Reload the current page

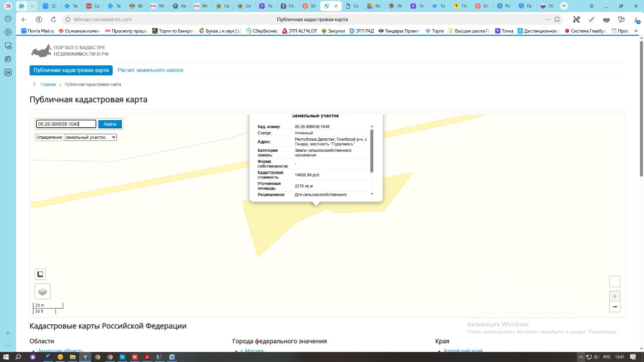point(54,20)
